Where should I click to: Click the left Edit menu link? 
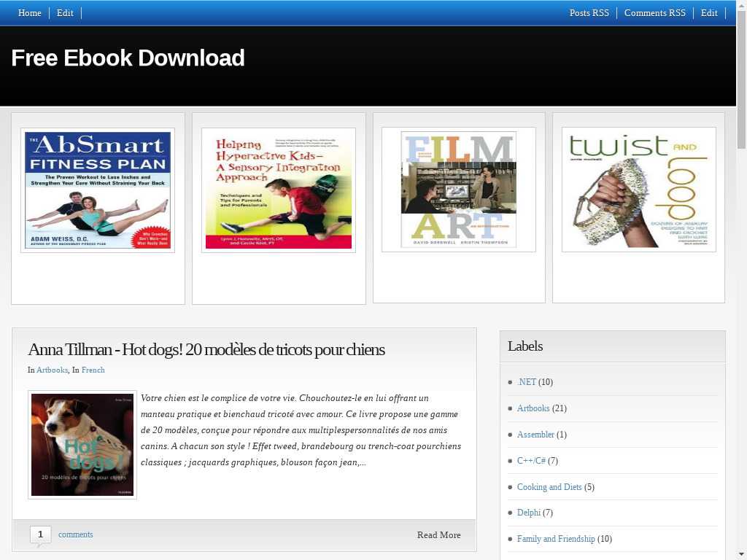click(x=65, y=13)
